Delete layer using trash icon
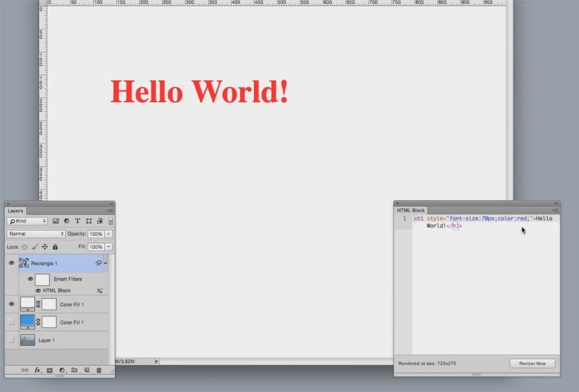Viewport: 579px width, 392px height. (99, 370)
